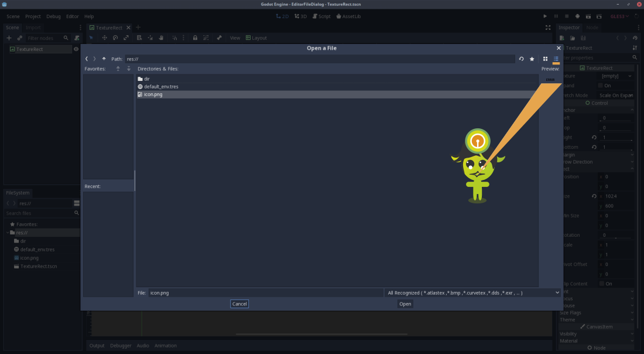Activate the Pan Mode hand tool
Screen dimensions: 644x354
(x=161, y=38)
